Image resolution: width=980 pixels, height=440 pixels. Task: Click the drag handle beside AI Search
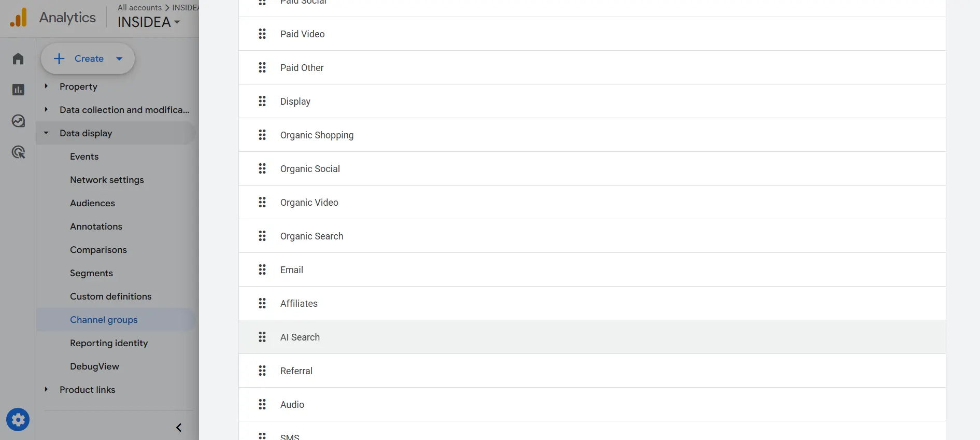[262, 337]
